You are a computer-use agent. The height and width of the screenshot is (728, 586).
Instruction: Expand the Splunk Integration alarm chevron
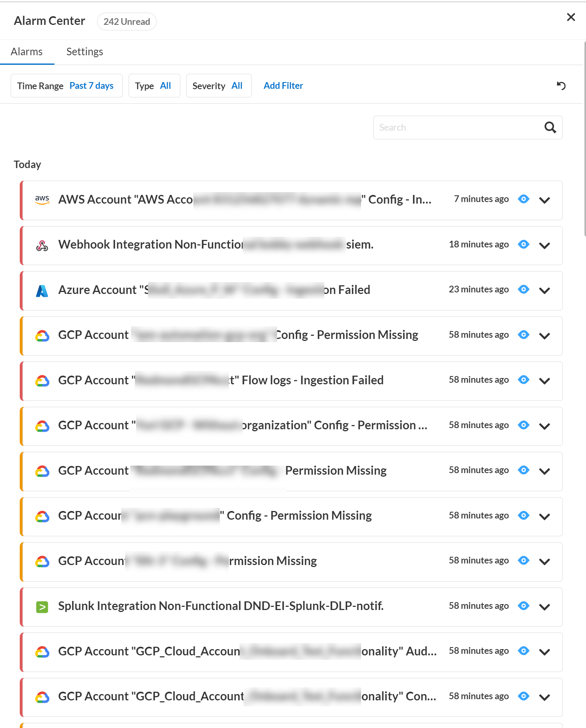tap(545, 607)
